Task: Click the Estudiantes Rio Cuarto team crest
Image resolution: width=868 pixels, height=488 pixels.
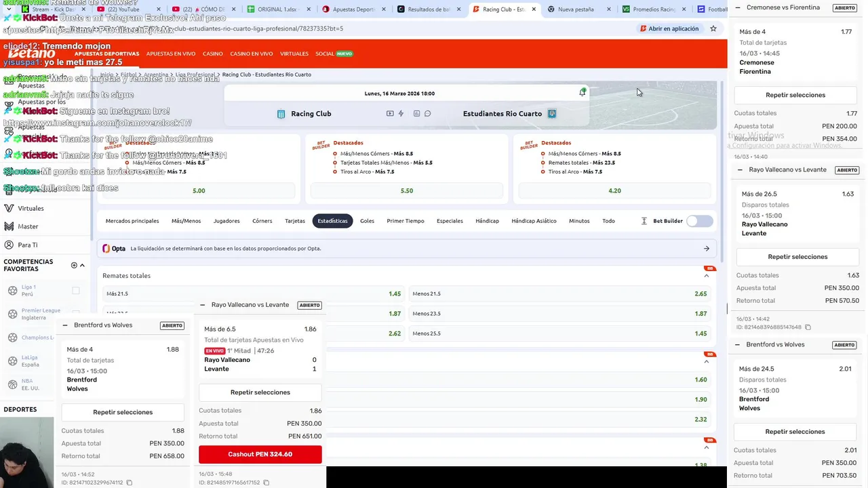Action: click(x=552, y=114)
